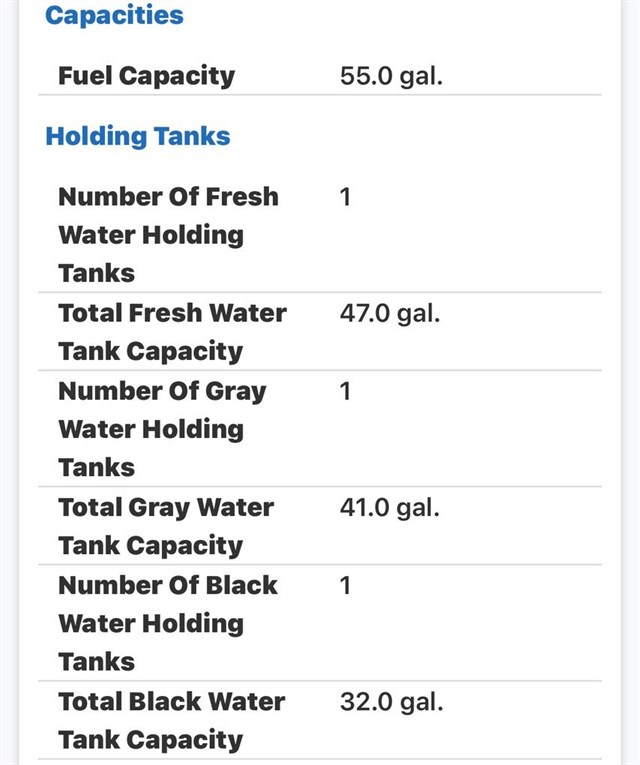Click the Capacities section heading
This screenshot has width=640, height=765.
114,16
